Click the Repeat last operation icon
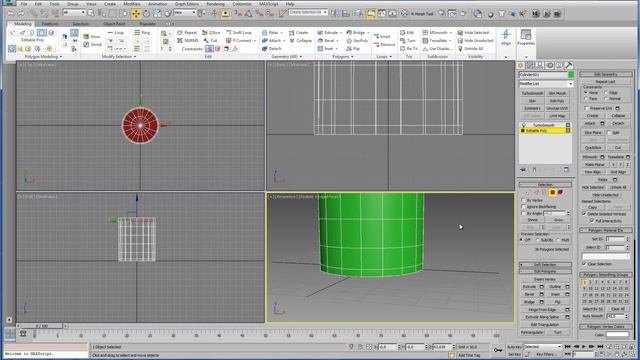 point(187,32)
